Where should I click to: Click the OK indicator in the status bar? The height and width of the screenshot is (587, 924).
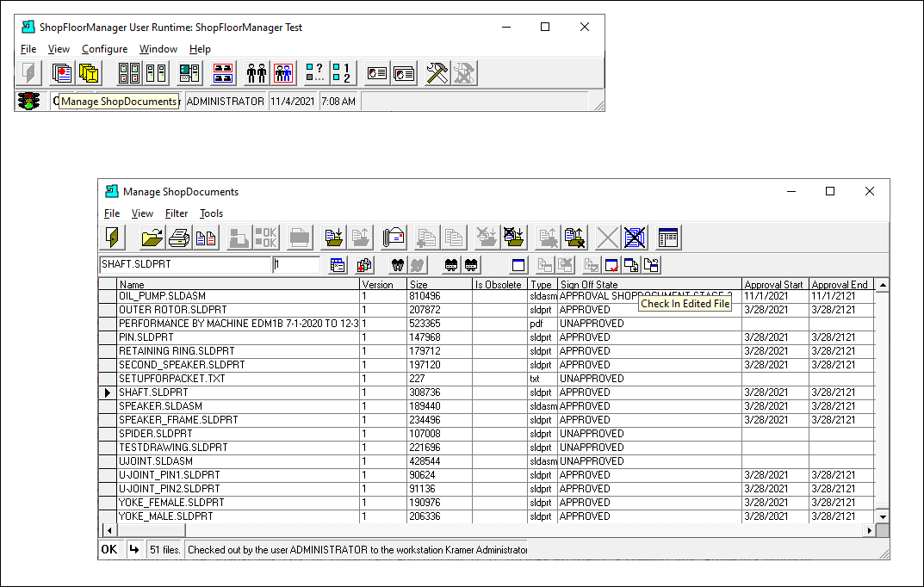point(109,549)
